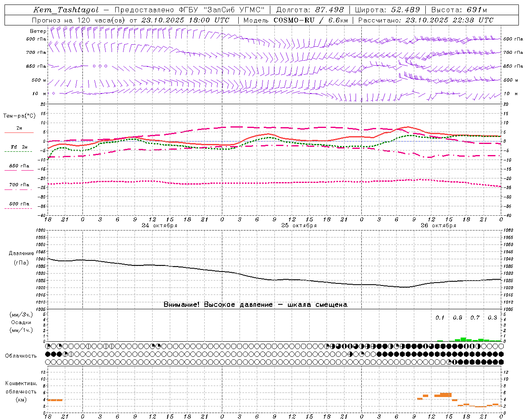Click the Давление pressure label
525x420 pixels.
pyautogui.click(x=21, y=253)
